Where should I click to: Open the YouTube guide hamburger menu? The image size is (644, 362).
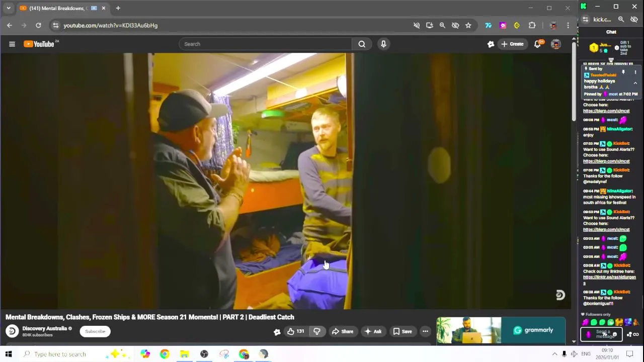pos(12,44)
